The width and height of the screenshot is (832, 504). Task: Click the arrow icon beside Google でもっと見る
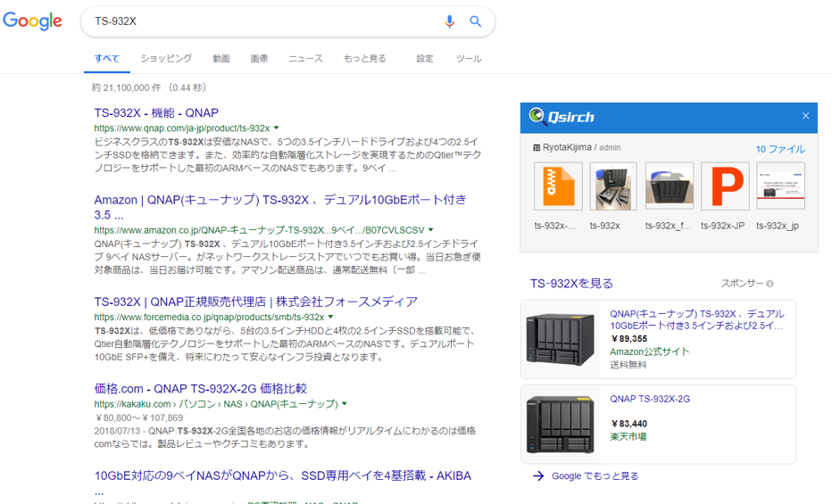tap(538, 476)
